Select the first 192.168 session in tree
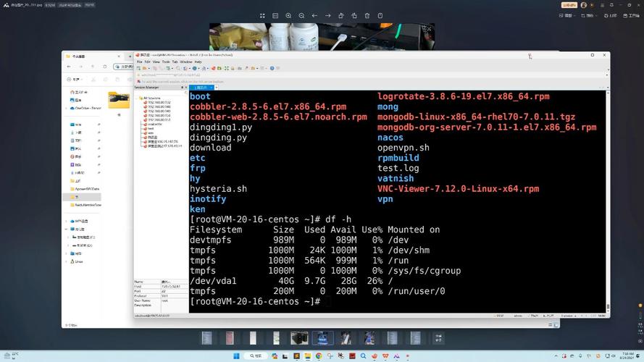The image size is (644, 362). pos(159,103)
